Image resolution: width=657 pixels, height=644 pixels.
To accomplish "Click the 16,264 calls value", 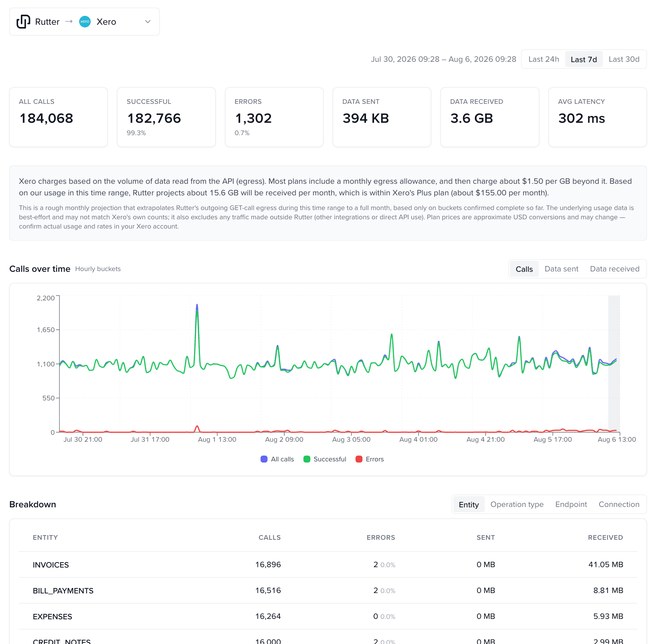I will coord(268,616).
